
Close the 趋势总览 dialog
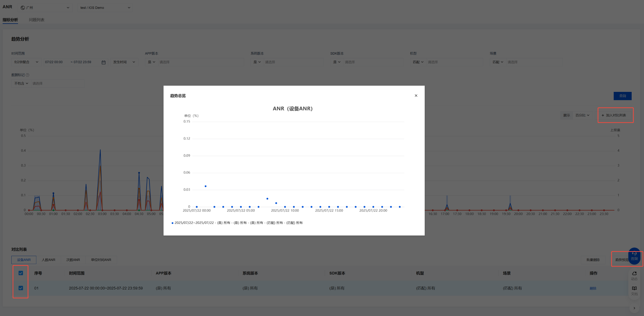click(416, 96)
